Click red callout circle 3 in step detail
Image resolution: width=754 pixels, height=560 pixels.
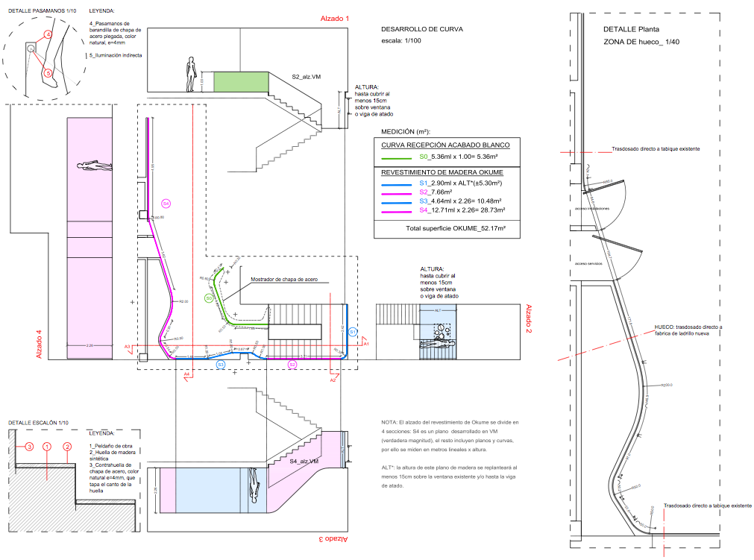[29, 447]
